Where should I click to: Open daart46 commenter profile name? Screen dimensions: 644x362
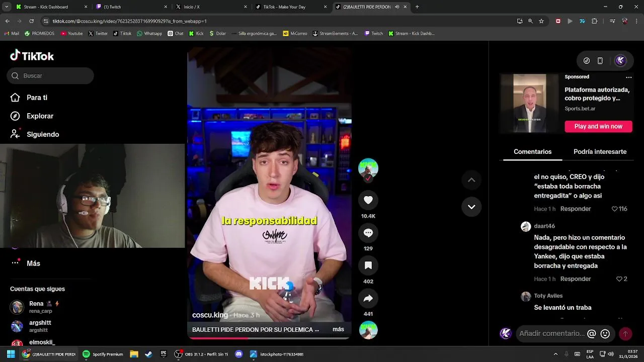pos(544,226)
